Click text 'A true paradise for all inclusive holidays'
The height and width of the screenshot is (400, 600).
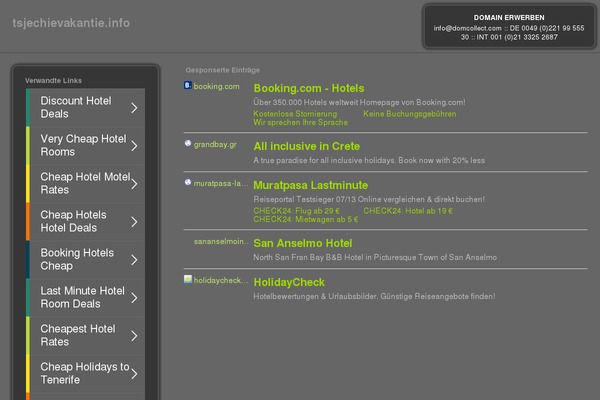[x=324, y=160]
